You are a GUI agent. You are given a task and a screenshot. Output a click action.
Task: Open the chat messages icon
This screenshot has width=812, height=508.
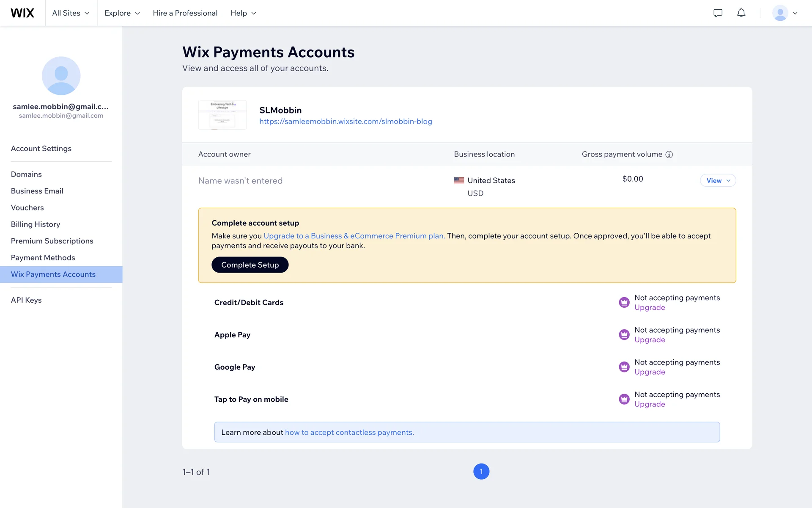point(718,13)
